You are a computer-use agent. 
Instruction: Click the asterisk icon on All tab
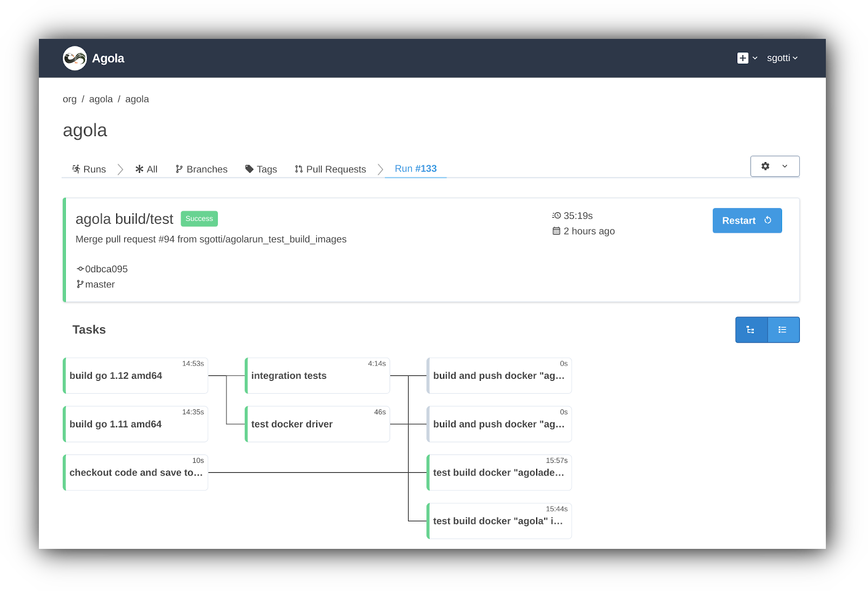coord(139,169)
